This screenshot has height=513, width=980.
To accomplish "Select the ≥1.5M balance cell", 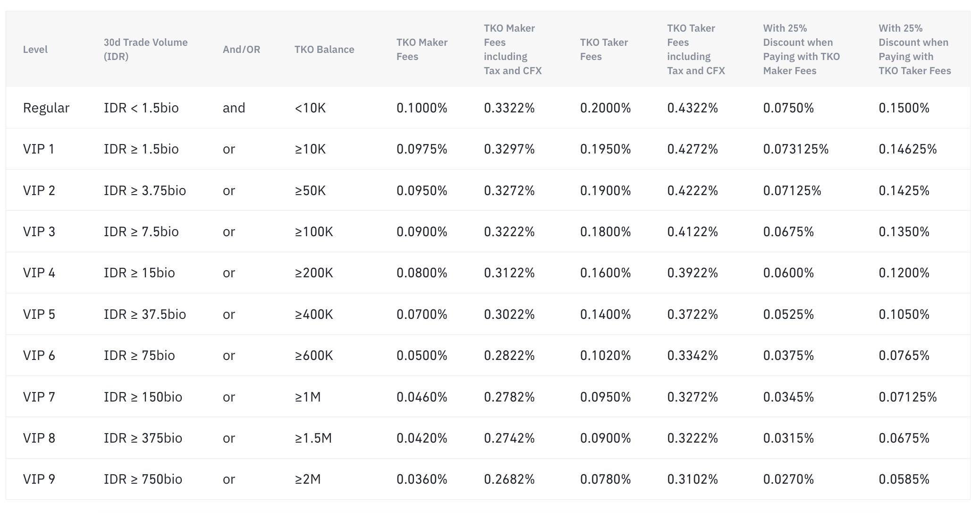I will 313,438.
